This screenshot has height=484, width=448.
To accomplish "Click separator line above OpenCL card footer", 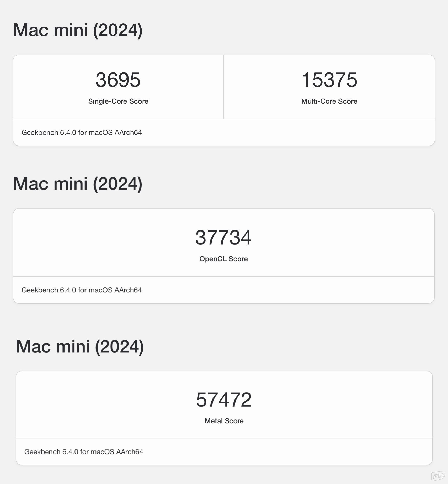I will click(224, 276).
